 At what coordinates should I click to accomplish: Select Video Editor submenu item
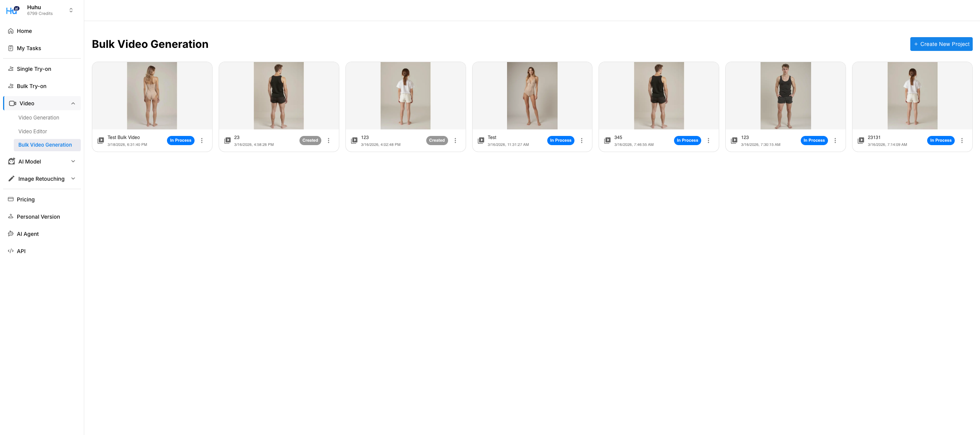[33, 131]
